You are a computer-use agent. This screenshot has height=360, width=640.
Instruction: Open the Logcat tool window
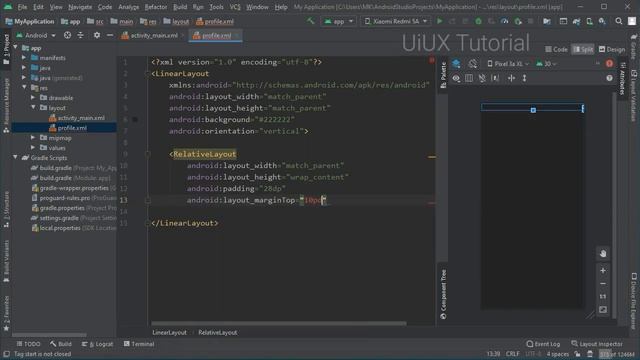(x=97, y=344)
